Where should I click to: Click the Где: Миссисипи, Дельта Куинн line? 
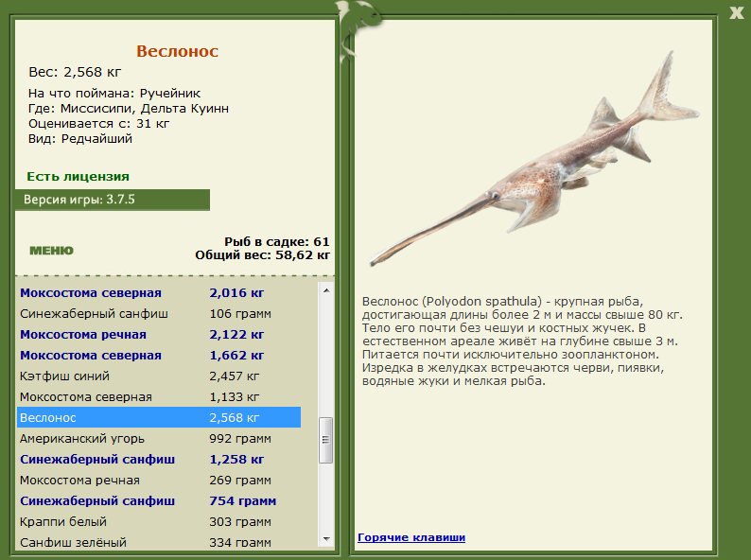tap(129, 108)
